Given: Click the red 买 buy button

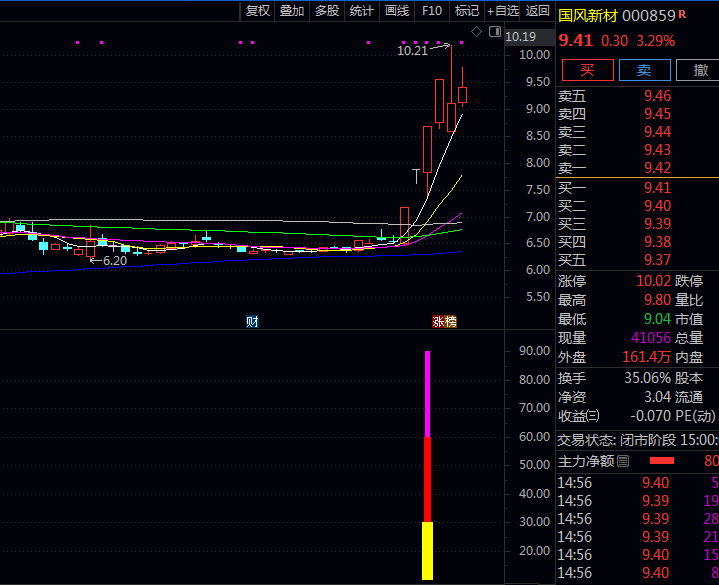Looking at the screenshot, I should click(587, 70).
